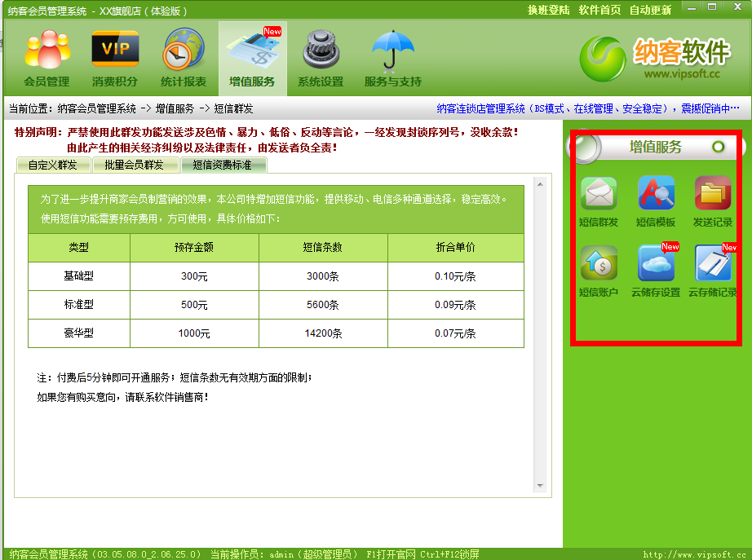The image size is (752, 560).
Task: Open the 发送记录 folder icon
Action: click(713, 195)
